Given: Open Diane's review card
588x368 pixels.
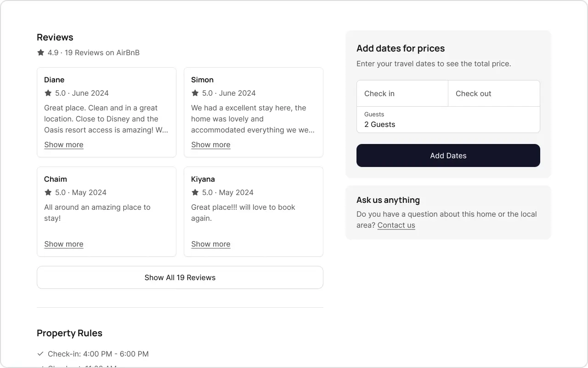Looking at the screenshot, I should point(106,119).
